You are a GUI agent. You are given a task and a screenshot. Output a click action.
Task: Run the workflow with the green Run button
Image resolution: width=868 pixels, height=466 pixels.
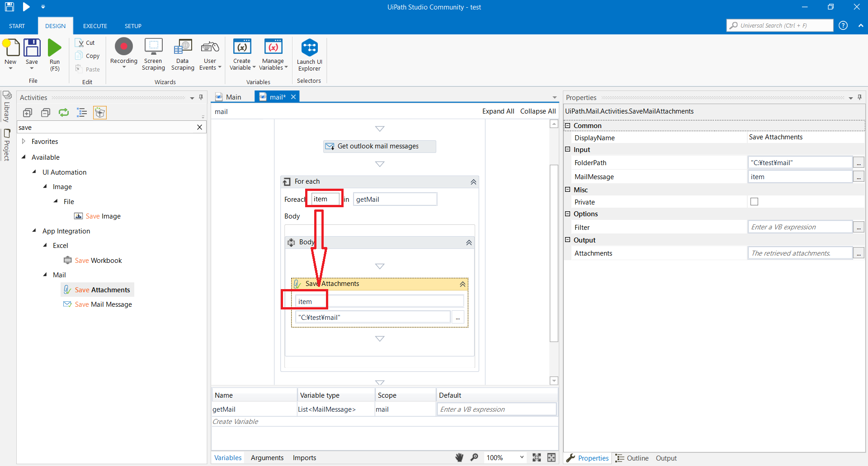(x=55, y=48)
